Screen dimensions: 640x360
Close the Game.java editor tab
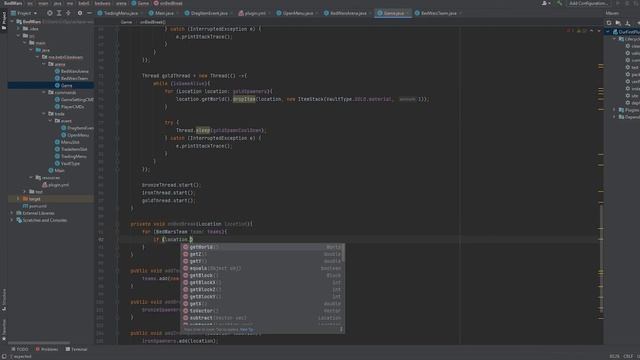point(407,13)
